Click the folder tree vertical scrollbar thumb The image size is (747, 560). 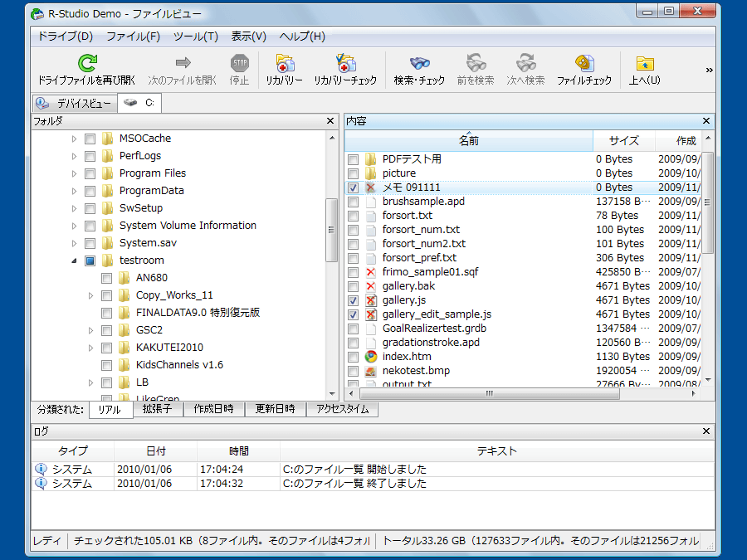[331, 230]
